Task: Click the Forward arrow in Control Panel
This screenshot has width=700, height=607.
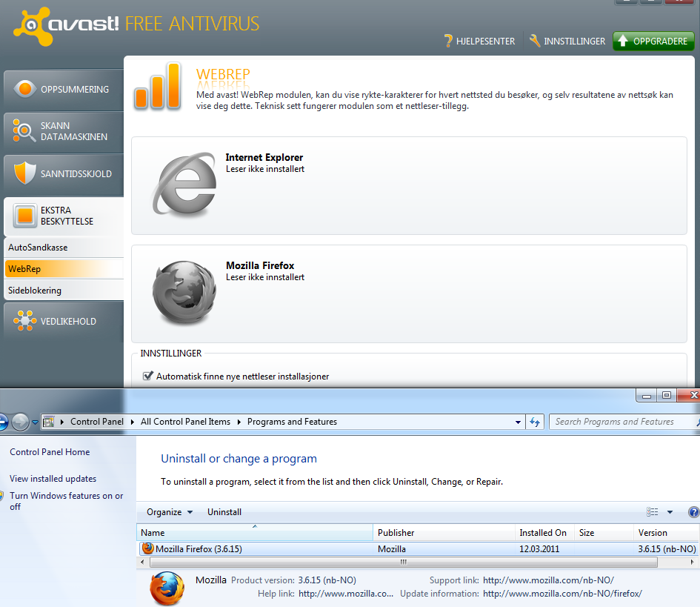Action: click(20, 422)
